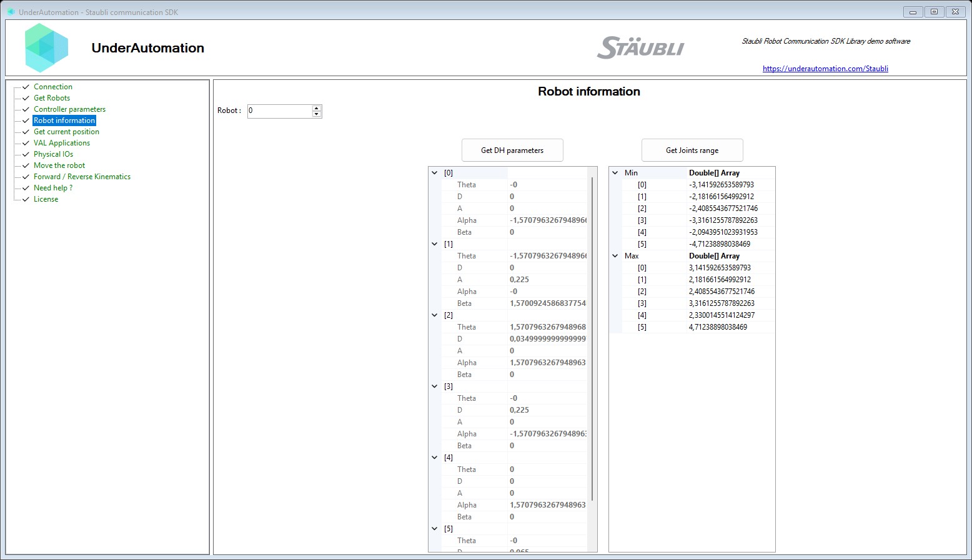Select Beta value 1,5700924586837754
972x560 pixels.
pos(548,303)
